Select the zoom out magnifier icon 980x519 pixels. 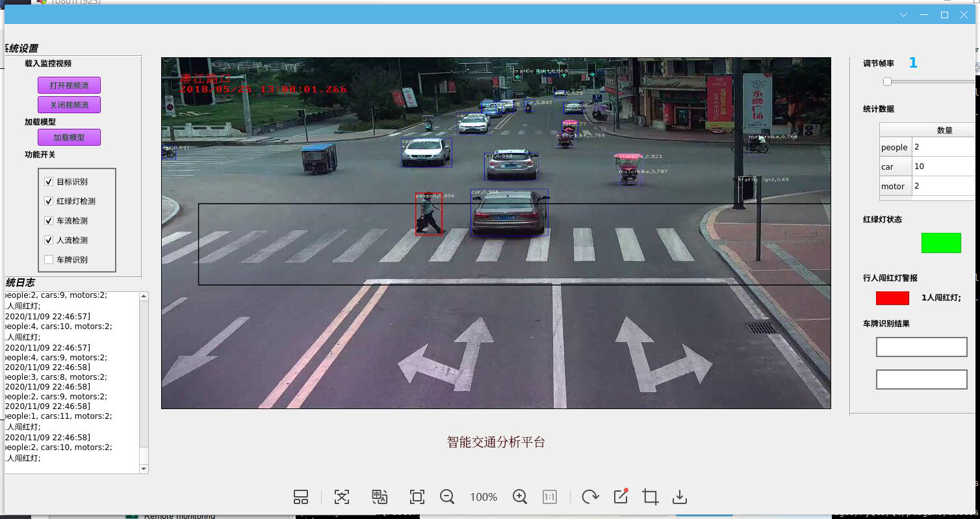point(447,496)
